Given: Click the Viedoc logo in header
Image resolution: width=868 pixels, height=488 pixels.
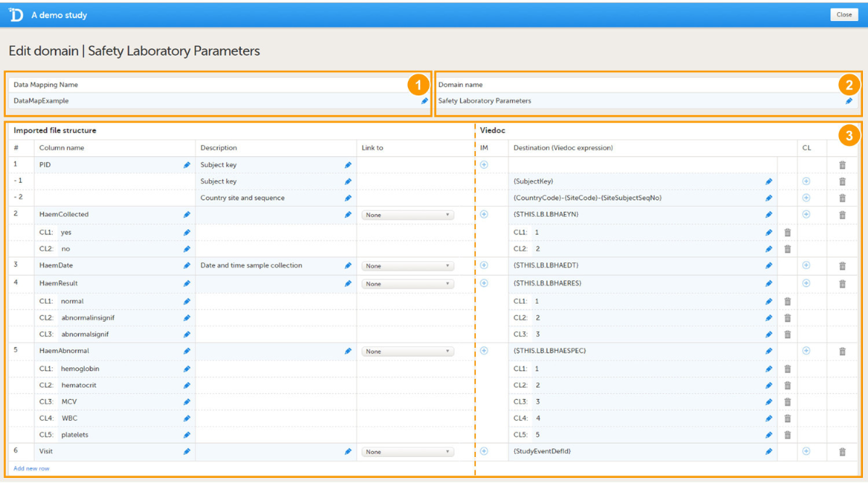Looking at the screenshot, I should pos(16,14).
